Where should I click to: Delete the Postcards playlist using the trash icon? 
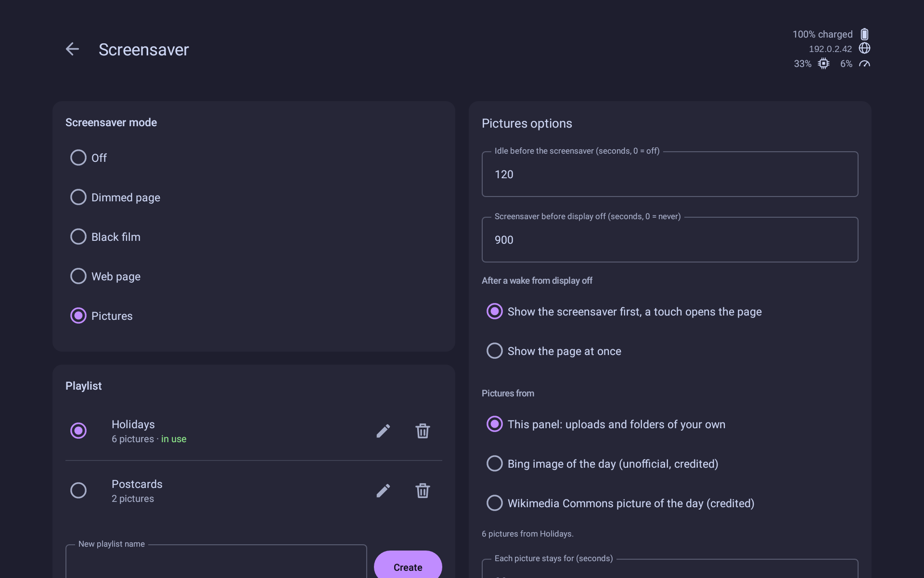[x=423, y=490]
